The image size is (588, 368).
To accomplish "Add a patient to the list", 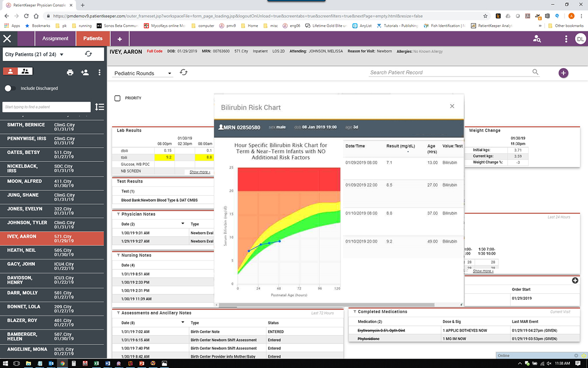I will click(x=85, y=73).
